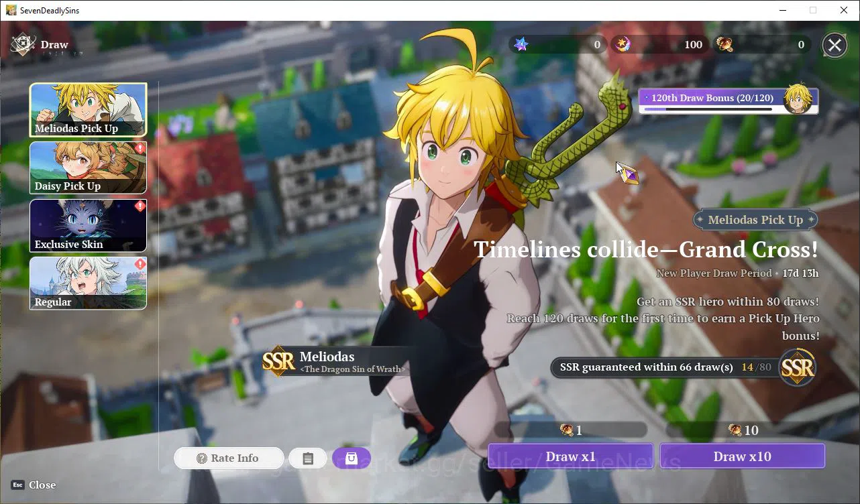Minimize the SevenDeadlySins window
Image resolution: width=860 pixels, height=504 pixels.
point(783,10)
